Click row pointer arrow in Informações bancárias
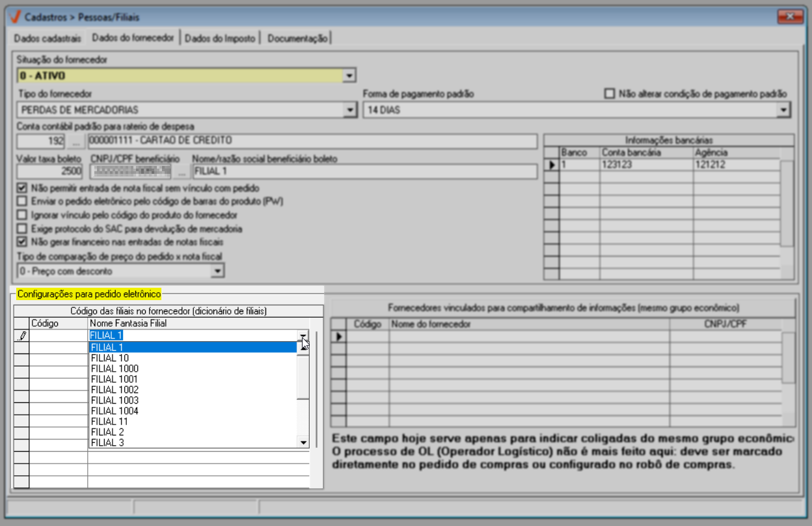 (x=552, y=165)
